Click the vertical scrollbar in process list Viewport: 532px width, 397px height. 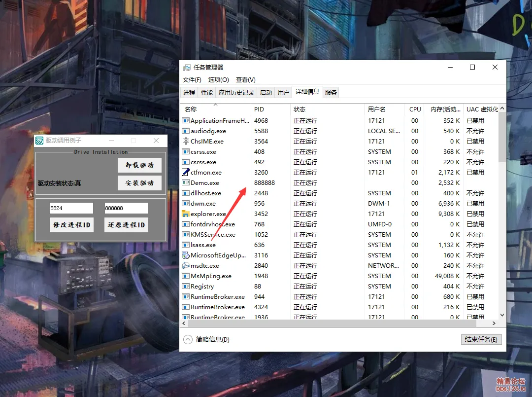502,138
